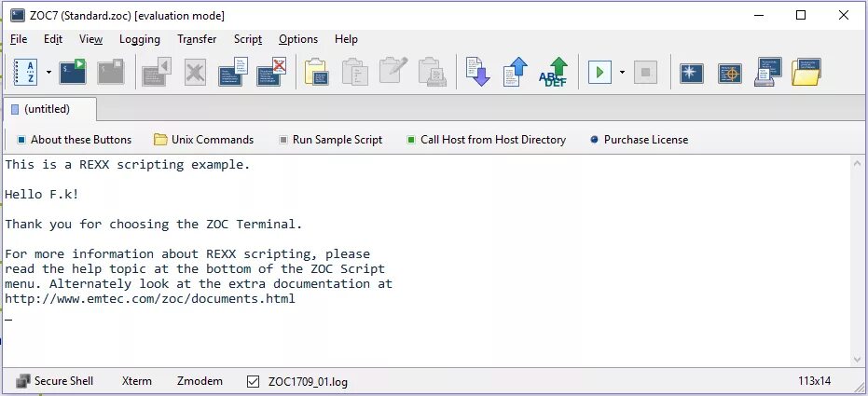The width and height of the screenshot is (868, 396).
Task: Open the Logging menu
Action: pos(140,39)
